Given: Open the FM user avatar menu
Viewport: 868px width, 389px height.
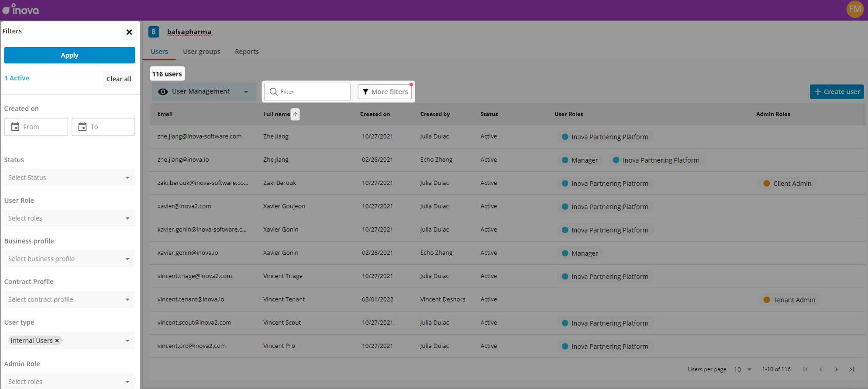Looking at the screenshot, I should coord(855,9).
